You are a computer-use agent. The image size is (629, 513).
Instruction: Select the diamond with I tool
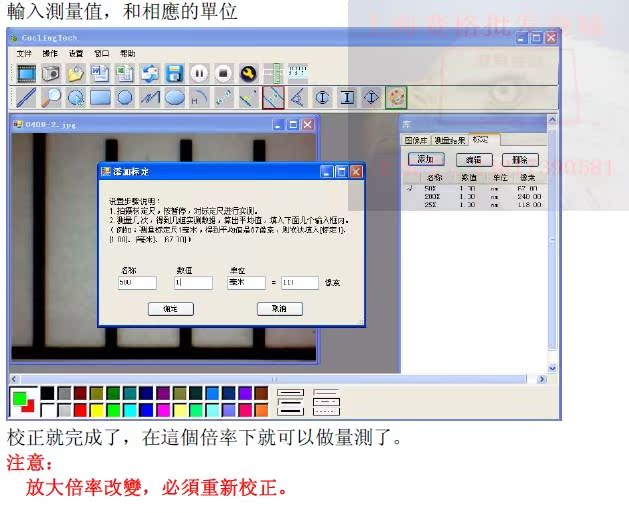tap(371, 97)
